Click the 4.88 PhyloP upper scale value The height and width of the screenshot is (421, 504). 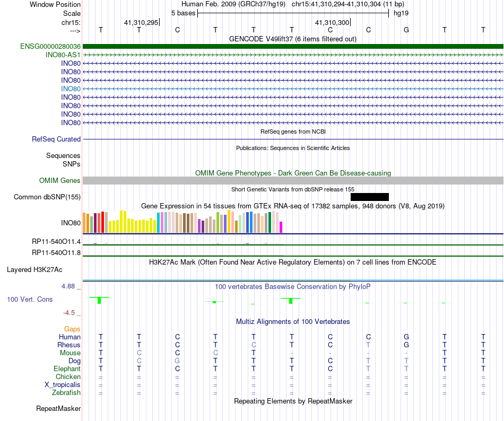(68, 286)
